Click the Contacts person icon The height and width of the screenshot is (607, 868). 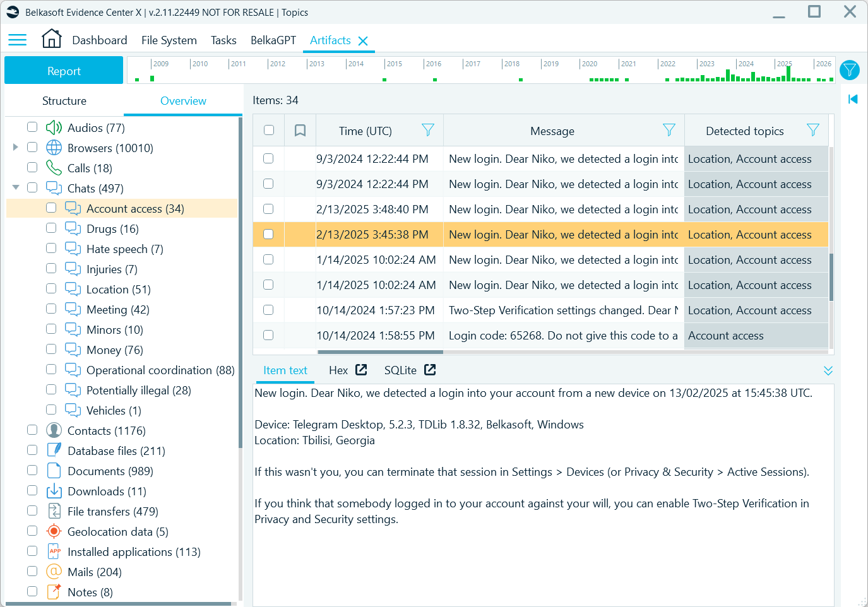click(x=54, y=430)
